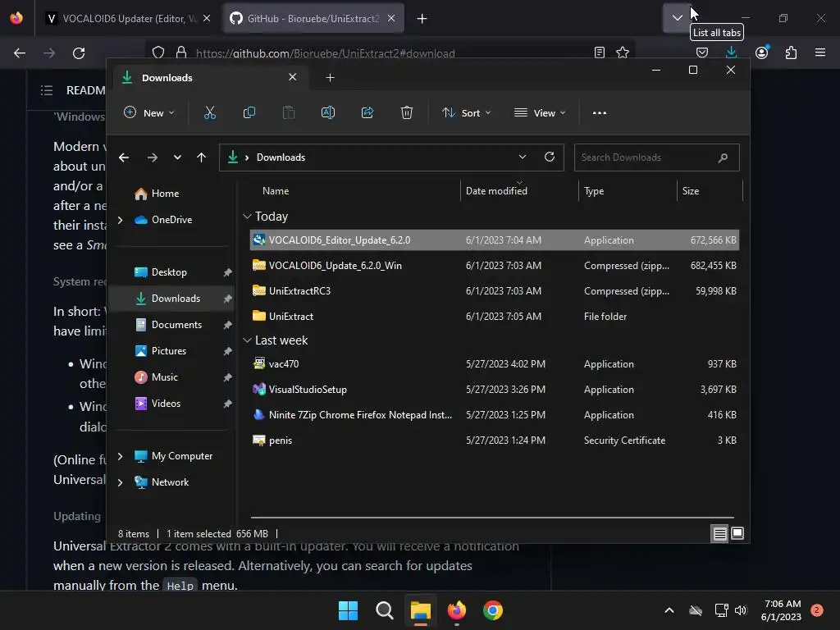Click the Pocket save icon in Firefox
The image size is (840, 630).
point(702,52)
